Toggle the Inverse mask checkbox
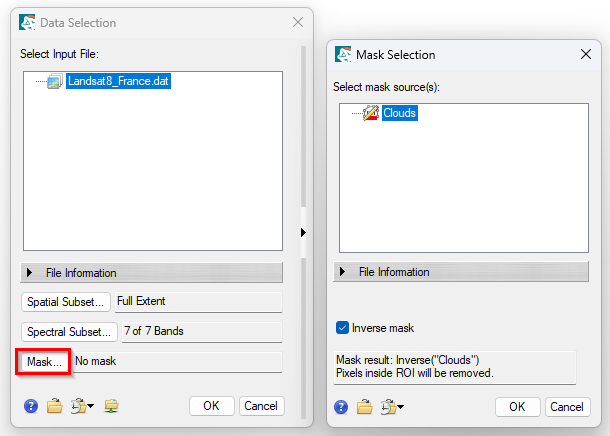This screenshot has width=610, height=436. 343,328
